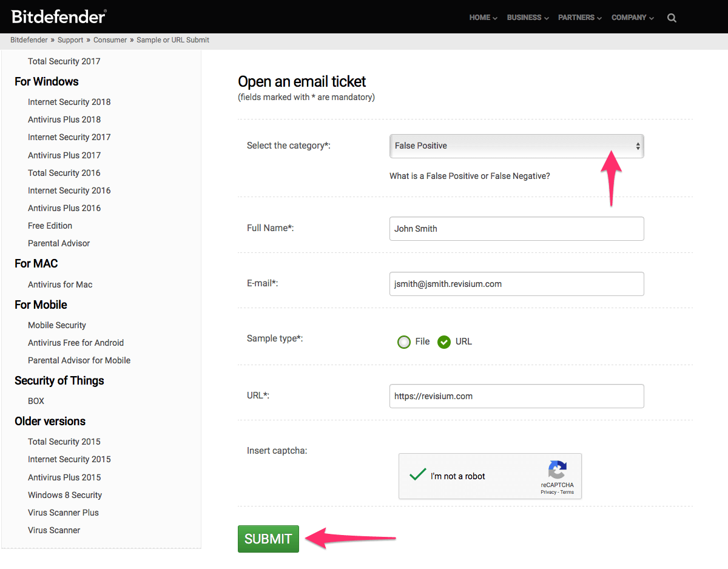The width and height of the screenshot is (728, 569).
Task: Open Parental Advisor for Mobile link
Action: [79, 360]
